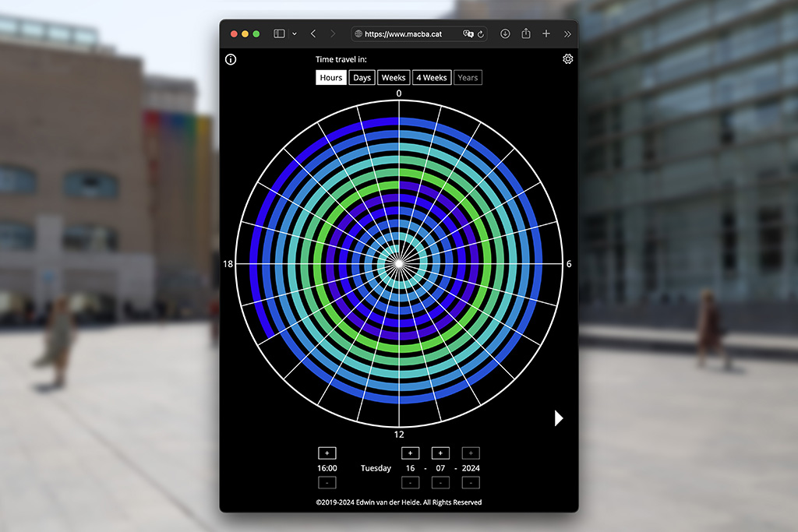Start playback with the play arrow
Image resolution: width=798 pixels, height=532 pixels.
pyautogui.click(x=559, y=418)
